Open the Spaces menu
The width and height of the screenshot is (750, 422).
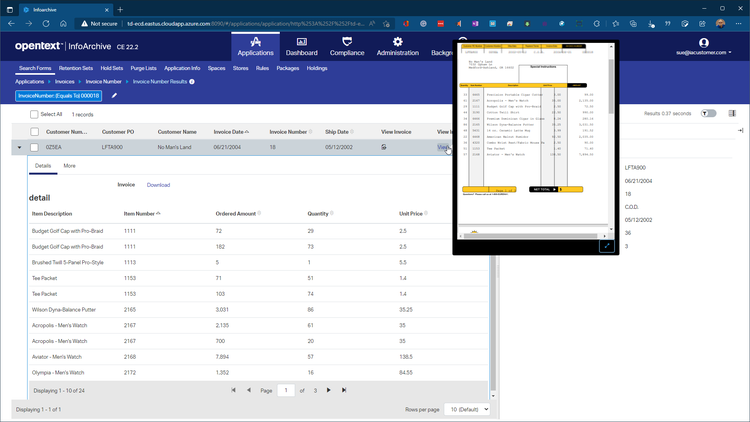tap(216, 68)
